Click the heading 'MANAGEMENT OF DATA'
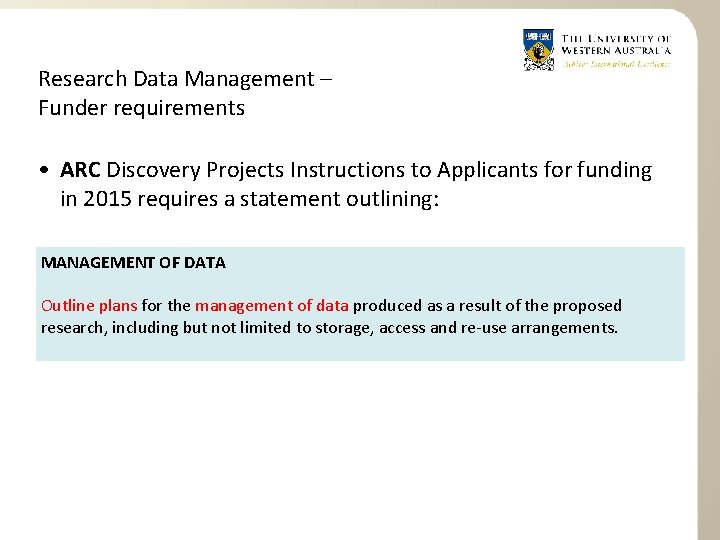The height and width of the screenshot is (540, 720). click(x=133, y=263)
